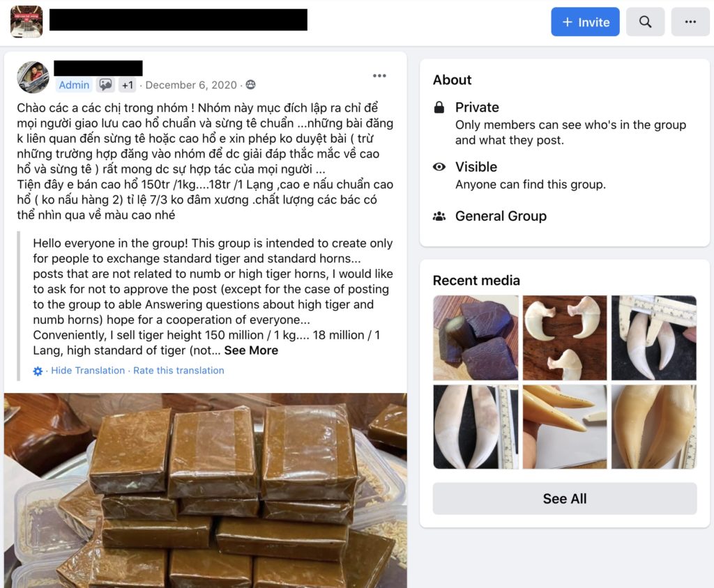The height and width of the screenshot is (588, 714).
Task: Hide Translation of the post
Action: pos(88,371)
